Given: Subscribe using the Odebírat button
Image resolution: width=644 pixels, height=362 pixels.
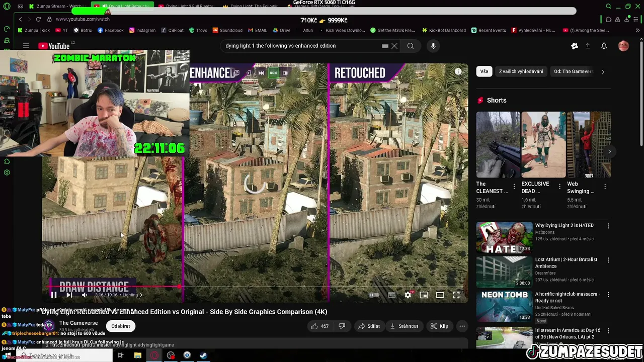Looking at the screenshot, I should [x=121, y=326].
